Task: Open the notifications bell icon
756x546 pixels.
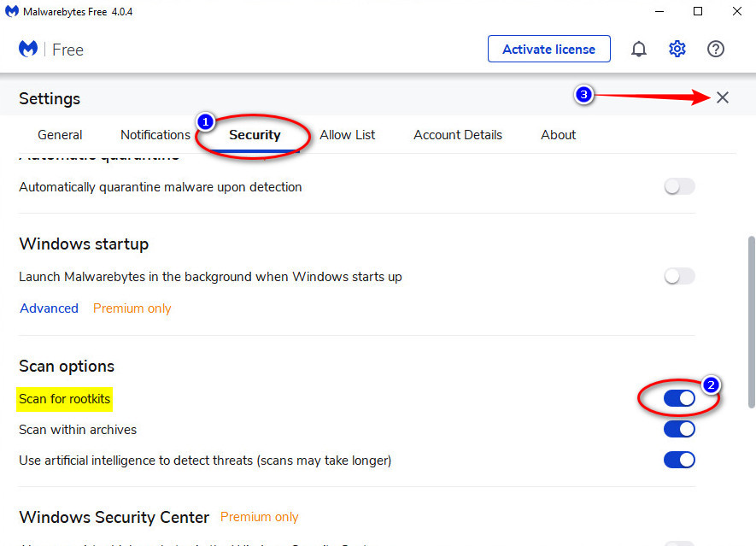Action: 639,49
